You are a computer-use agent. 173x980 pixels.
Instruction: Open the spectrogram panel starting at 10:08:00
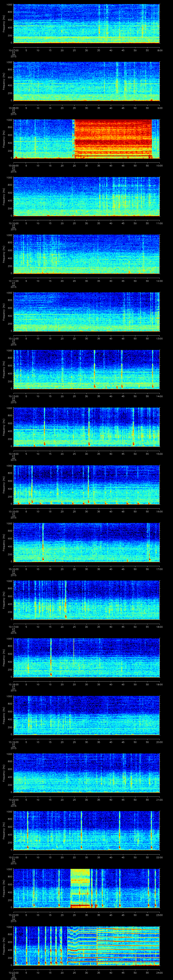coord(86,81)
